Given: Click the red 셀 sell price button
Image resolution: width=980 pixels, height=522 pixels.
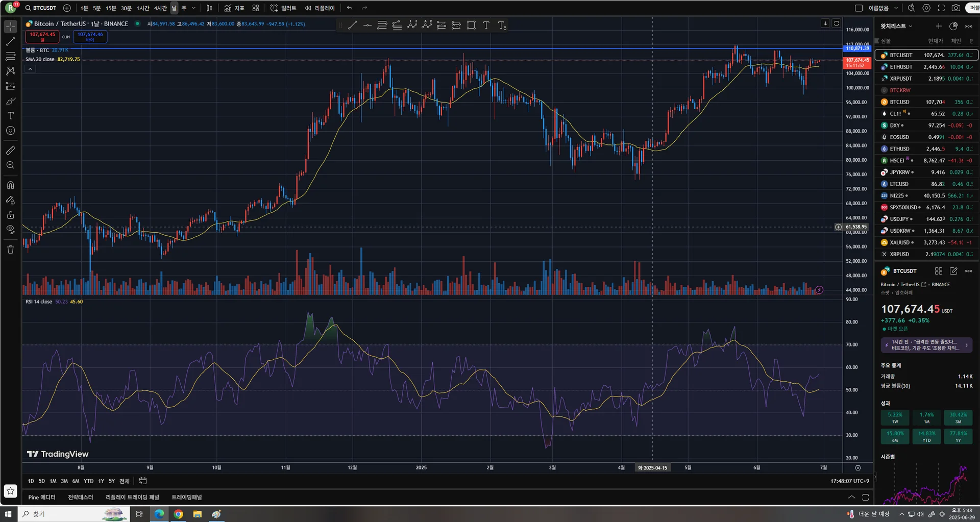Looking at the screenshot, I should point(42,37).
